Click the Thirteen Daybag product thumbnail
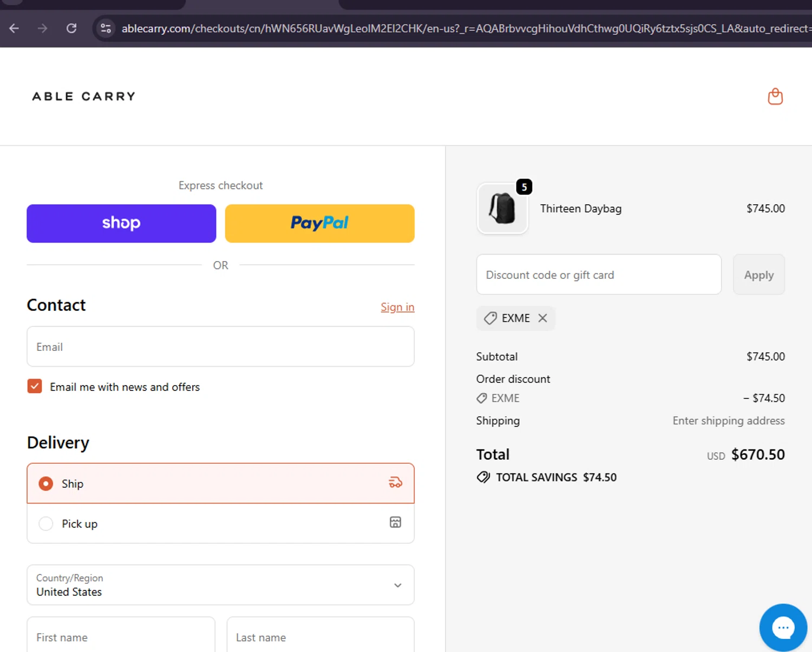This screenshot has width=812, height=652. click(x=502, y=208)
